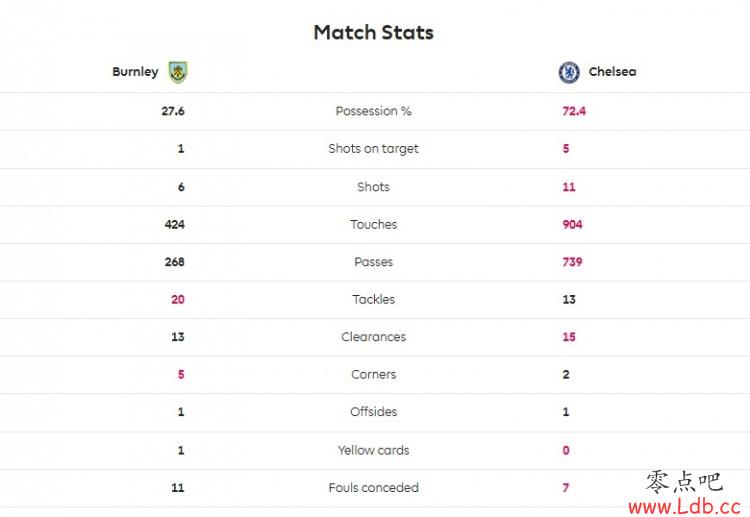This screenshot has height=517, width=750.
Task: Click the Chelsea club crest icon
Action: [x=569, y=72]
